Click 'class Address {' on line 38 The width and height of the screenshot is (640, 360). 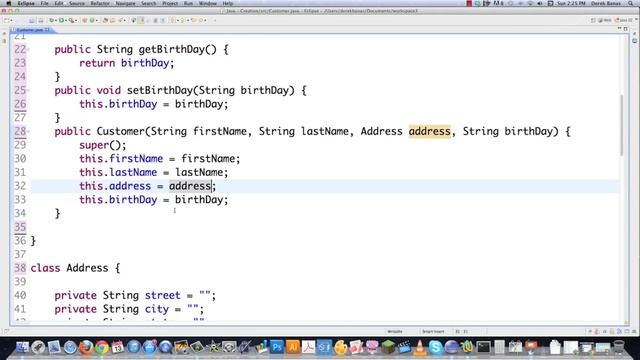click(76, 268)
